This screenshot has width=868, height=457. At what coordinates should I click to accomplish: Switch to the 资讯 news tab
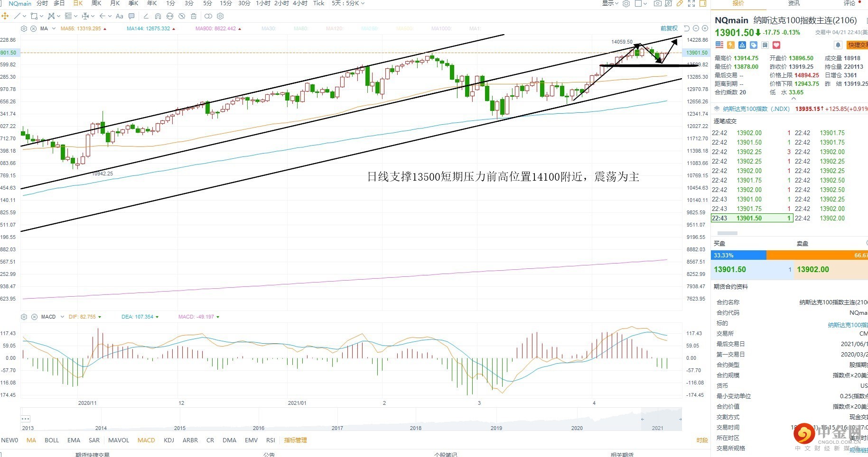coord(794,3)
